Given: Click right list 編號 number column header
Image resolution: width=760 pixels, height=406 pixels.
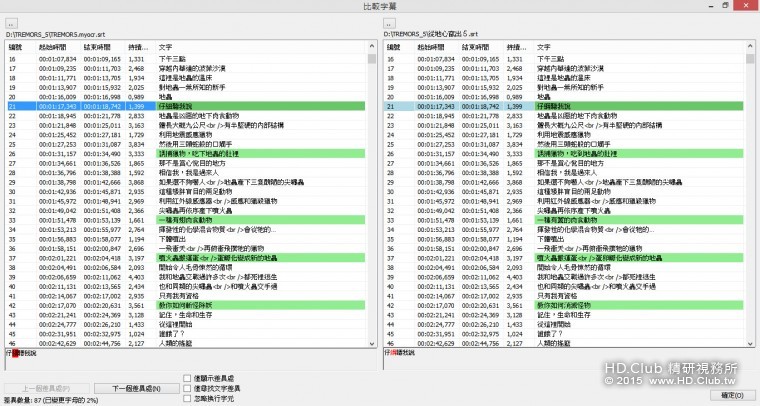Looking at the screenshot, I should pos(399,47).
